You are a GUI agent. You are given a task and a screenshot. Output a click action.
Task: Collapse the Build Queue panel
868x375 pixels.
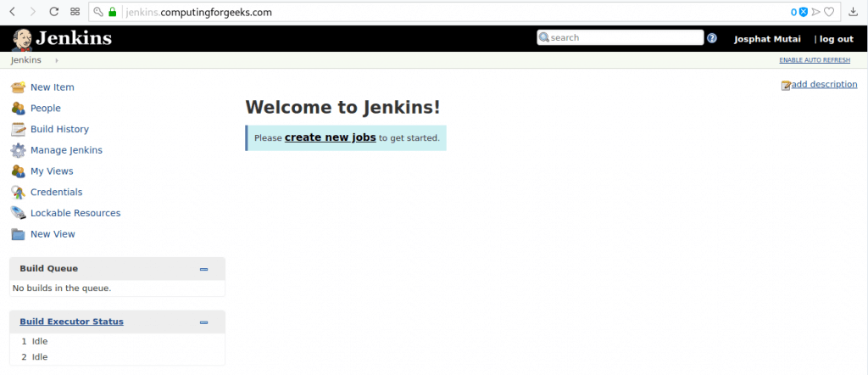point(203,269)
